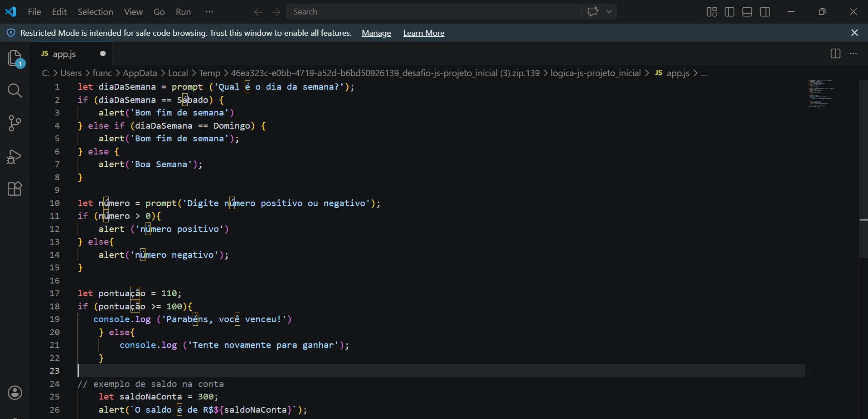Click the code minimap preview
Viewport: 868px width, 419px height.
pos(820,94)
